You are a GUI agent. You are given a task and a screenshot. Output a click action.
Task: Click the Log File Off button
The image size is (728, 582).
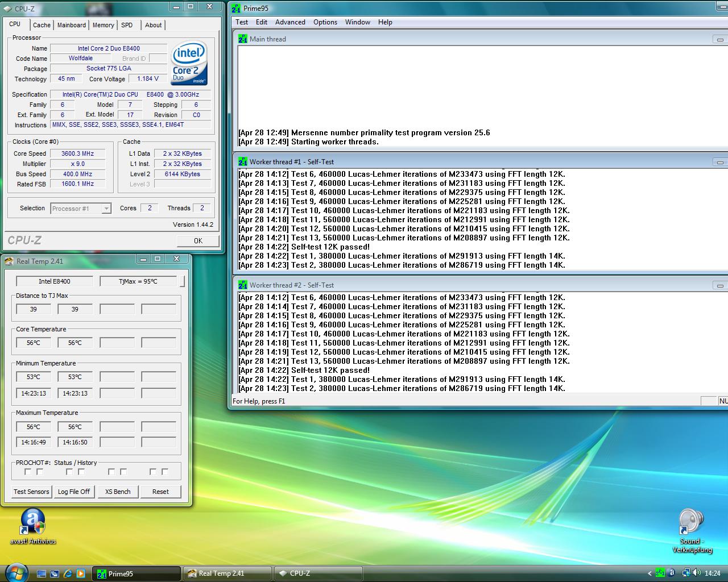pos(74,492)
